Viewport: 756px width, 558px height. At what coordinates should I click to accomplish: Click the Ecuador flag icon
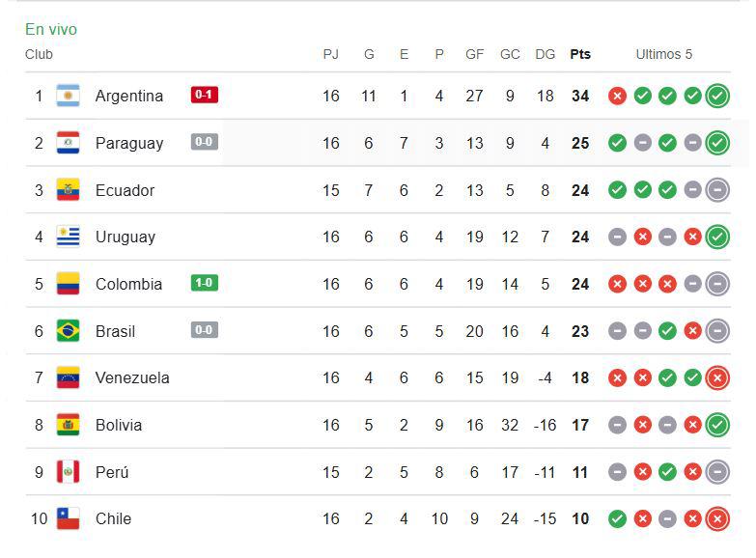(68, 190)
